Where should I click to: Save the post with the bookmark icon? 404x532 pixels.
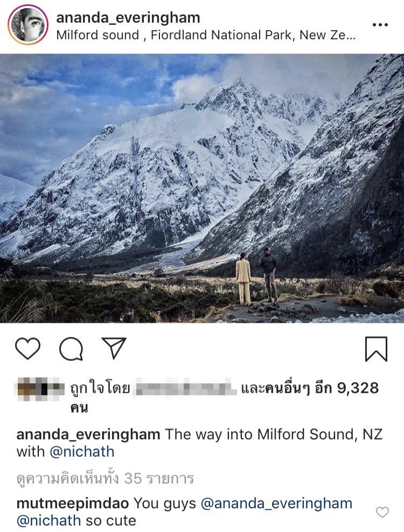pos(376,349)
